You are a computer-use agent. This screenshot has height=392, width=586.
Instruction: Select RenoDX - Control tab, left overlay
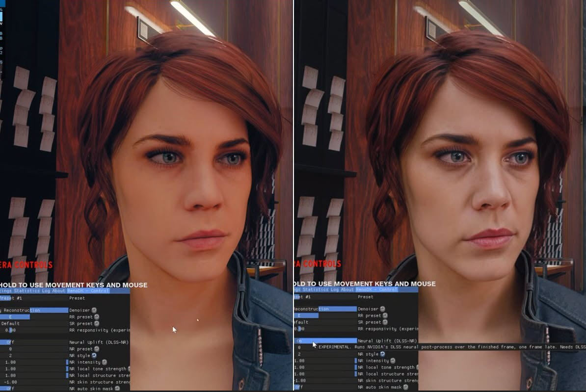tap(88, 291)
